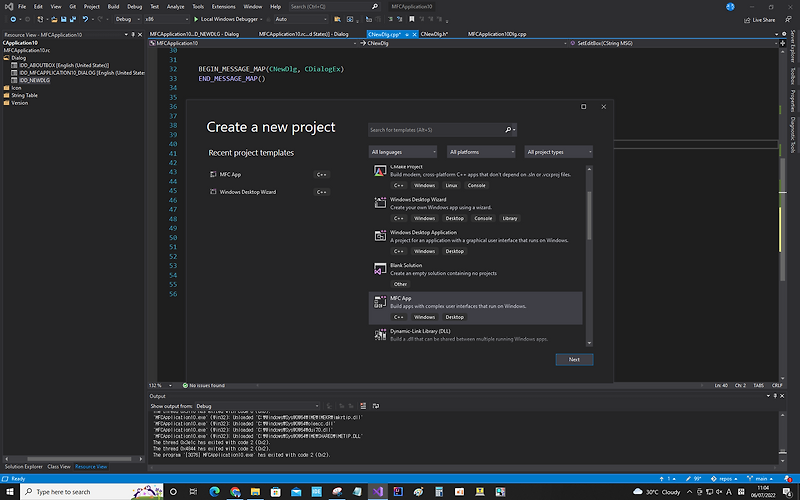Switch to the Class View tab
The width and height of the screenshot is (800, 500).
click(x=59, y=466)
